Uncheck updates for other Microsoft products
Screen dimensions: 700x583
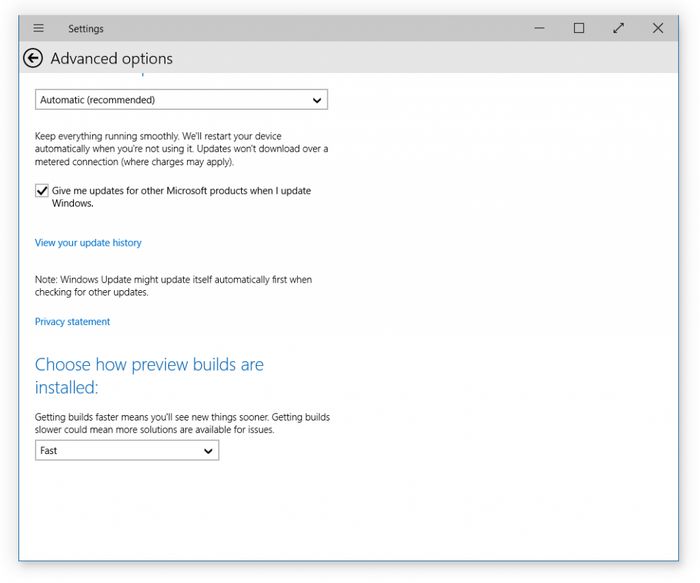point(42,191)
